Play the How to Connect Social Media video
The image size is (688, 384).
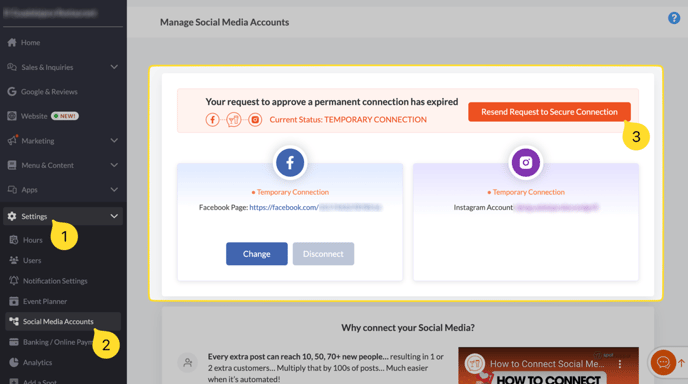[548, 366]
